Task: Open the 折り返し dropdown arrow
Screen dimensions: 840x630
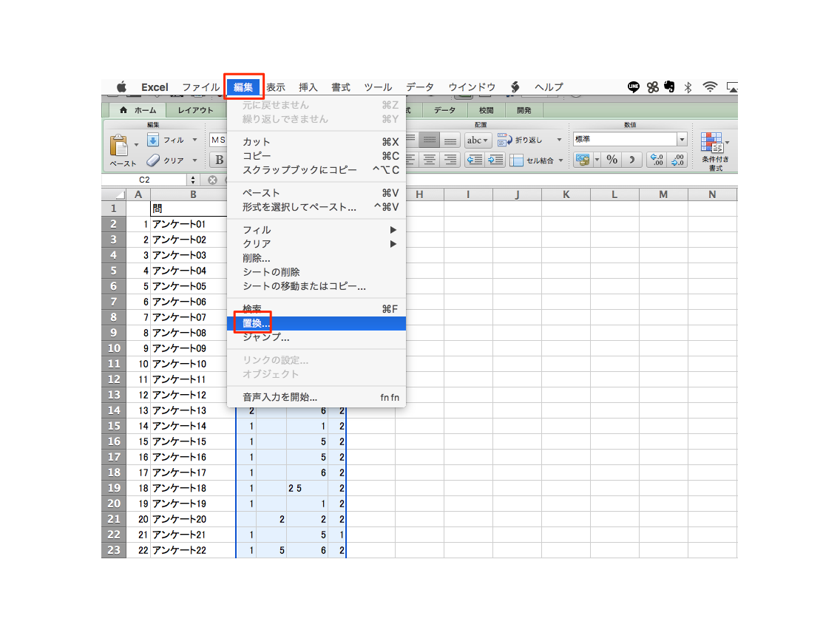Action: 559,140
